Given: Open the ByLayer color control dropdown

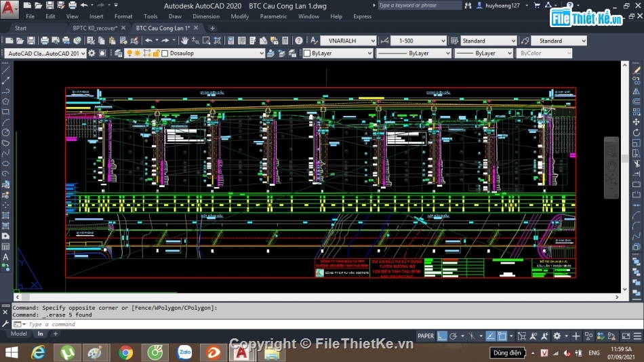Looking at the screenshot, I should coord(369,54).
